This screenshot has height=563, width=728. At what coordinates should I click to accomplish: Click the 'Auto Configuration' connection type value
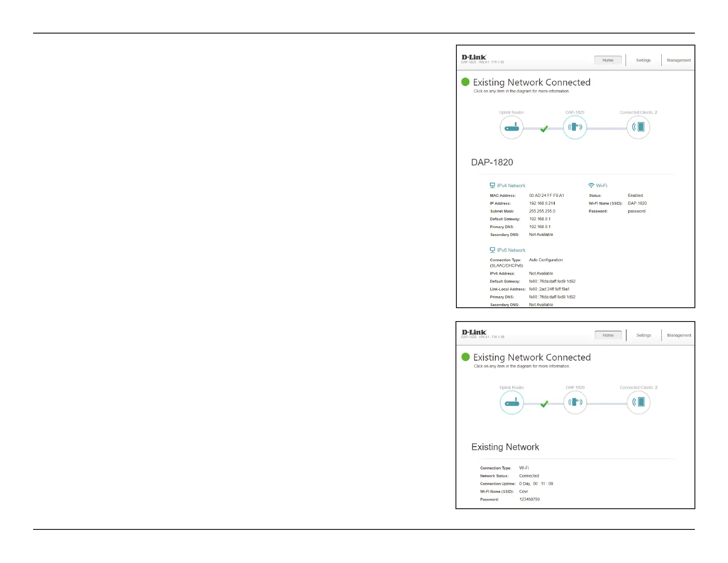[x=546, y=260]
